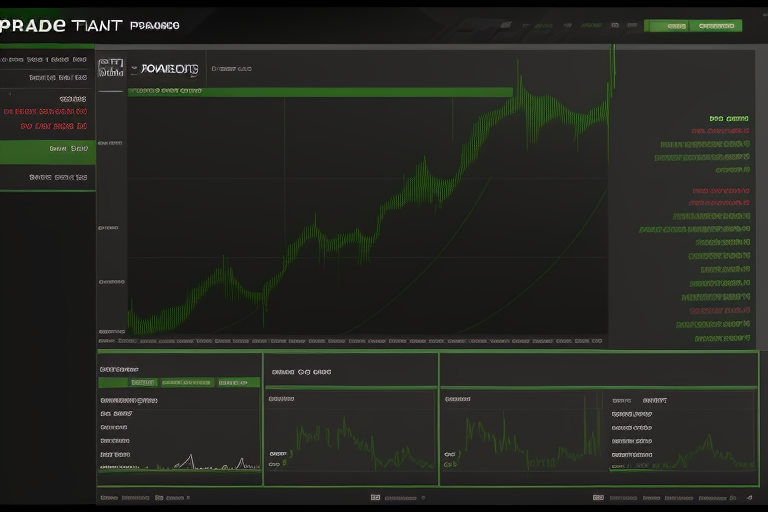The width and height of the screenshot is (768, 512).
Task: Click the topmost green entry in right price list
Action: click(728, 118)
